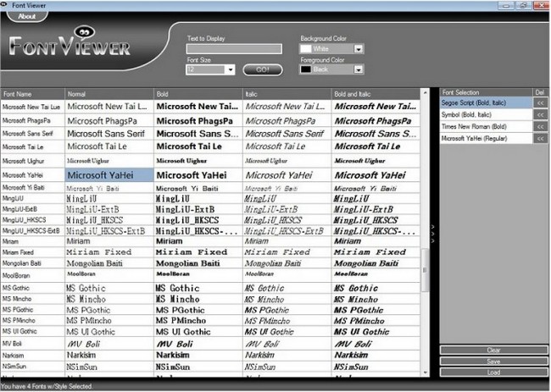Select the Bold Microsoft Uighur sample

pyautogui.click(x=198, y=161)
